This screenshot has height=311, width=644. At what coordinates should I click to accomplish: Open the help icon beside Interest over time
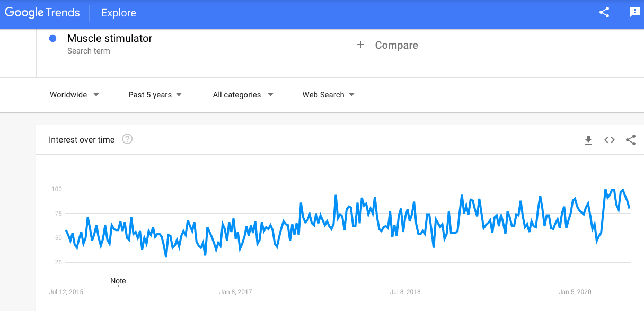(127, 139)
